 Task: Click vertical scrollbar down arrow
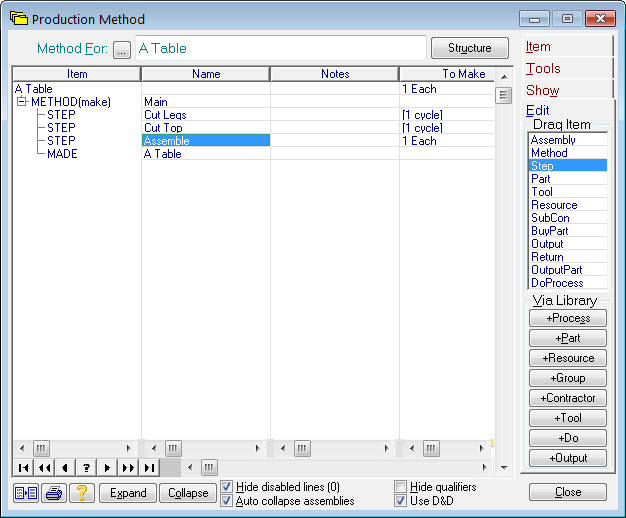[x=504, y=467]
